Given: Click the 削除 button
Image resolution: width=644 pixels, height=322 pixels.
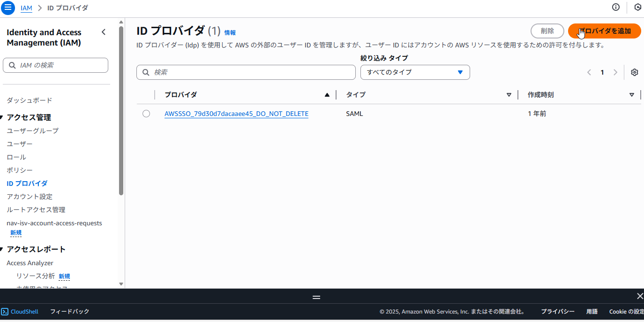Looking at the screenshot, I should (x=547, y=31).
